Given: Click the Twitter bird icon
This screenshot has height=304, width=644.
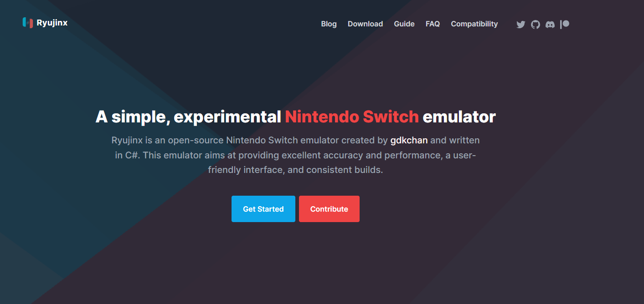Looking at the screenshot, I should (x=520, y=24).
